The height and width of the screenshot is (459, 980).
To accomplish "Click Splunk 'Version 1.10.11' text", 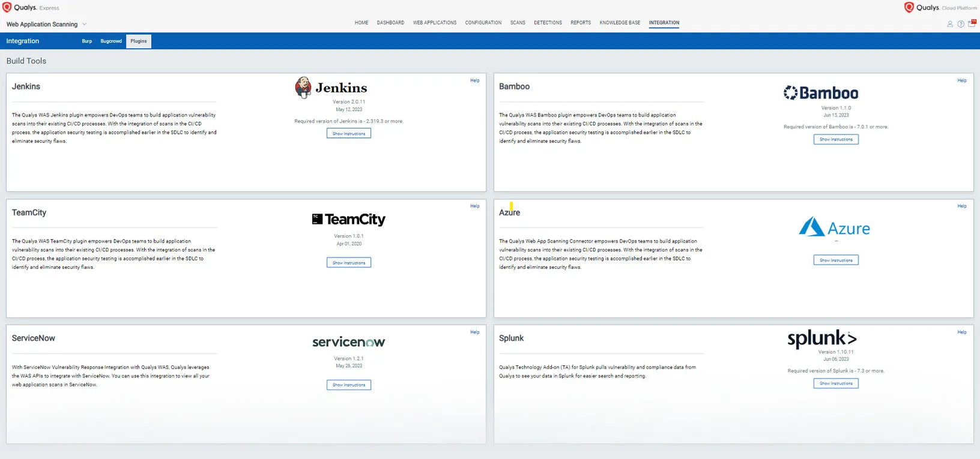I will tap(836, 352).
